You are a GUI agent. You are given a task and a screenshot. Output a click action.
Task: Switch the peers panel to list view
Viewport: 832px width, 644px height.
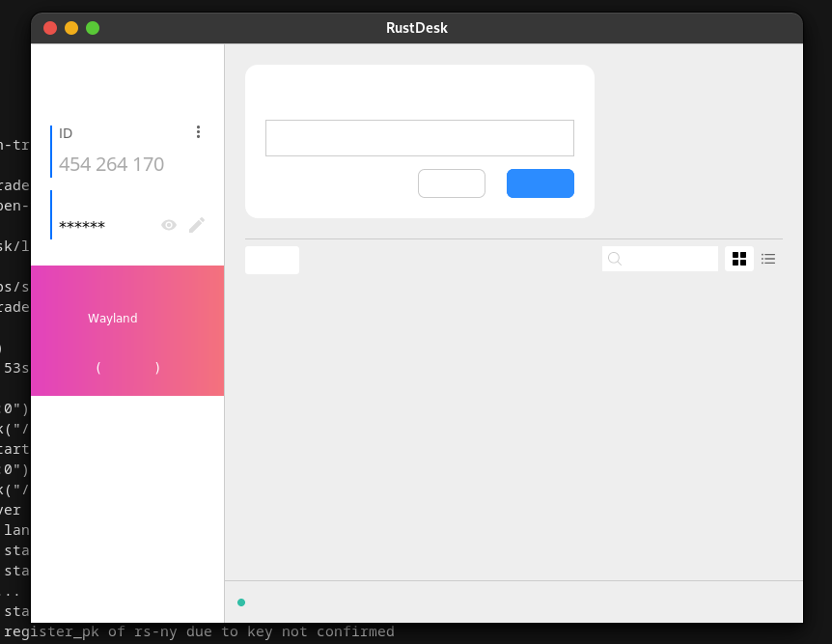coord(767,259)
